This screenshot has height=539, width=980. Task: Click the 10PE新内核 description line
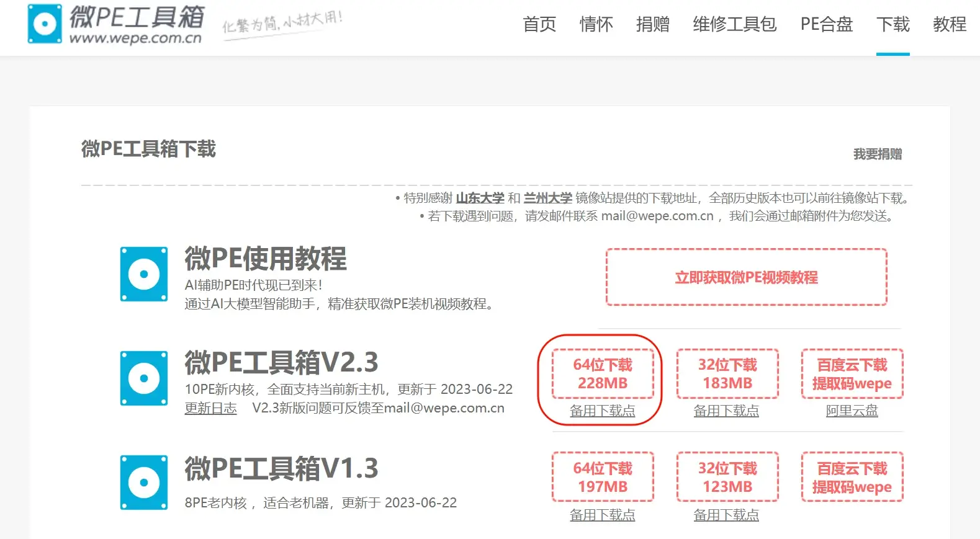(349, 389)
